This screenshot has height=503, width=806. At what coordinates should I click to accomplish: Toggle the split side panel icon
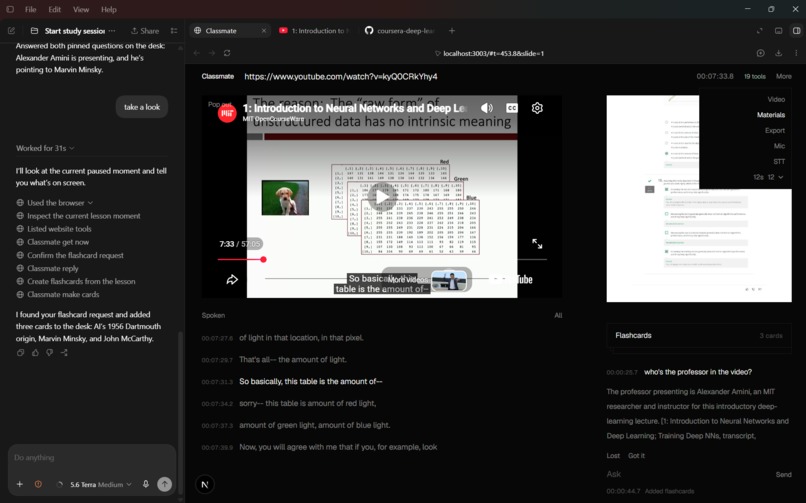coord(796,31)
